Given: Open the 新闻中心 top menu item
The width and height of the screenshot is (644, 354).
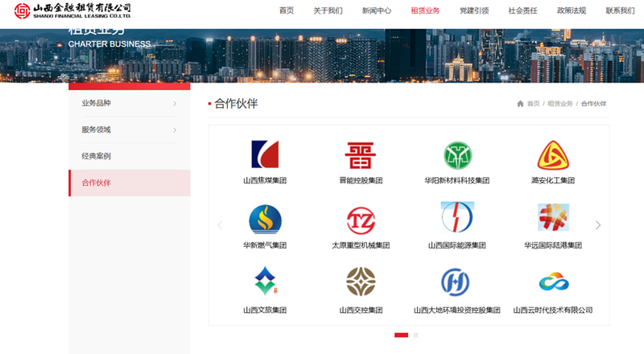Looking at the screenshot, I should (x=377, y=10).
